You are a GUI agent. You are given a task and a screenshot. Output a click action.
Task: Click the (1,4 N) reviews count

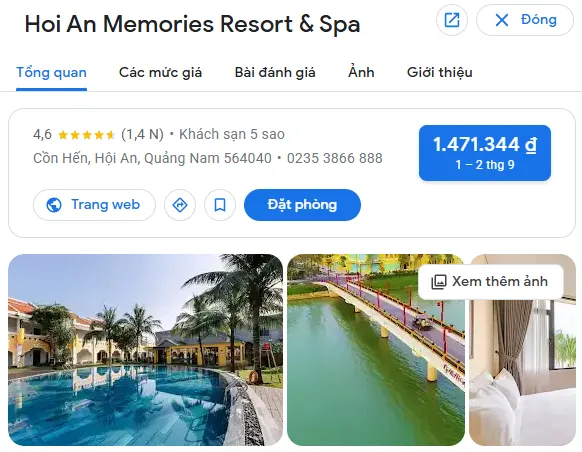[143, 134]
